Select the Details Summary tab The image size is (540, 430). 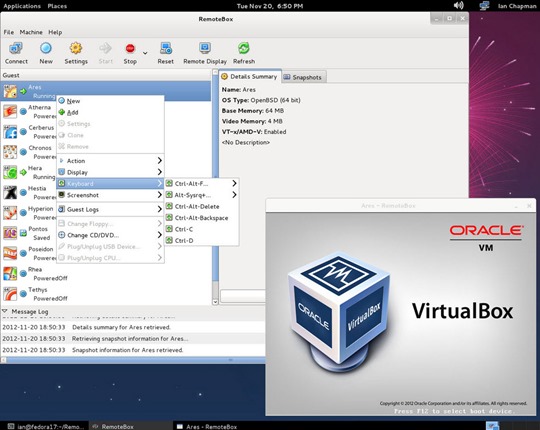pyautogui.click(x=250, y=76)
